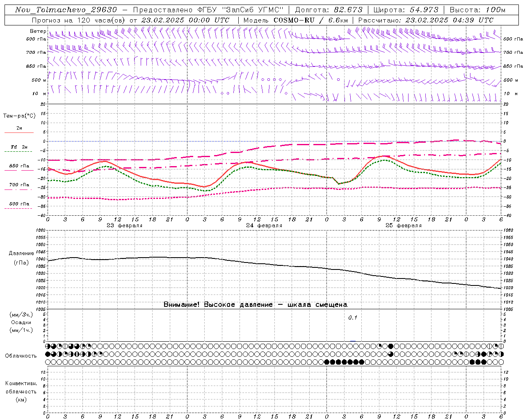
Task: Click the Тем-ра(°C) axis label
Action: click(x=19, y=116)
